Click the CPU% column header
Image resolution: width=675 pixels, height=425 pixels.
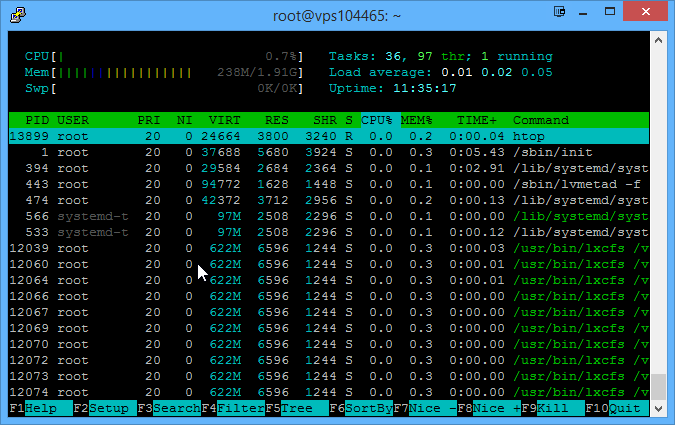pyautogui.click(x=377, y=120)
